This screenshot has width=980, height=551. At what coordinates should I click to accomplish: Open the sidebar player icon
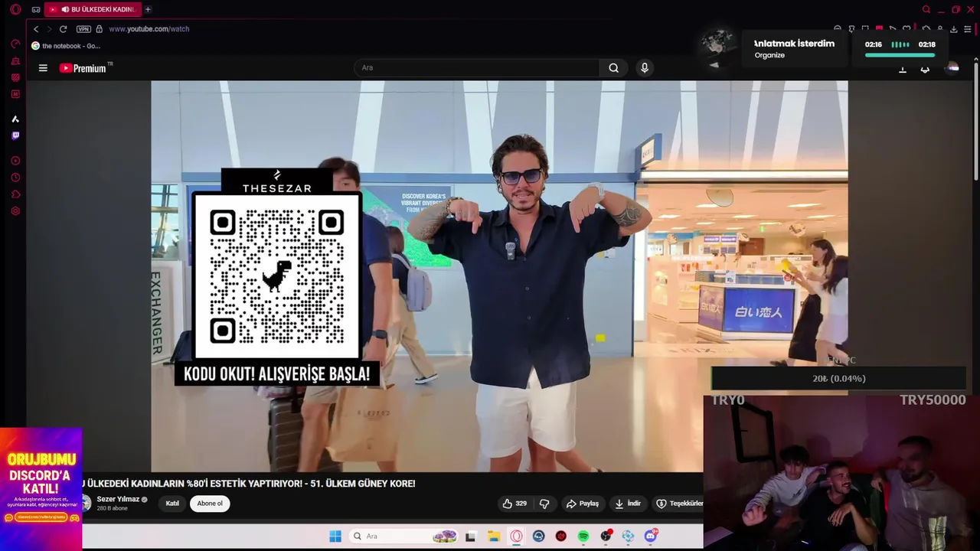coord(15,161)
